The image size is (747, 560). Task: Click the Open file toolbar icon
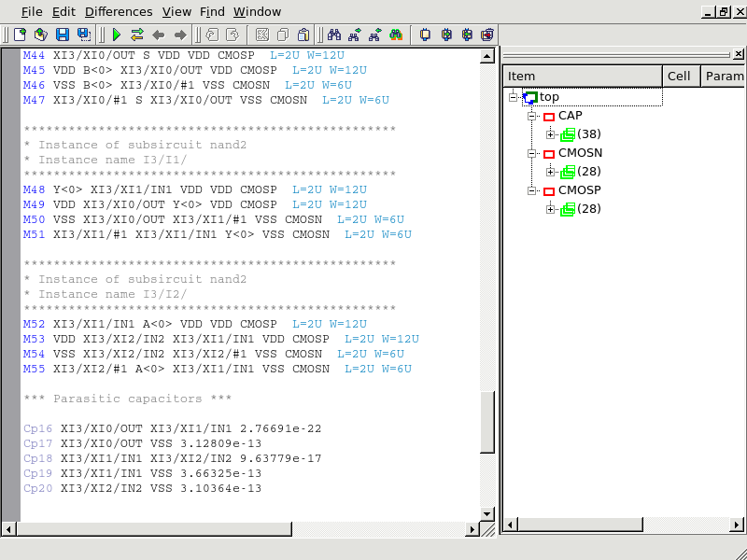coord(40,35)
